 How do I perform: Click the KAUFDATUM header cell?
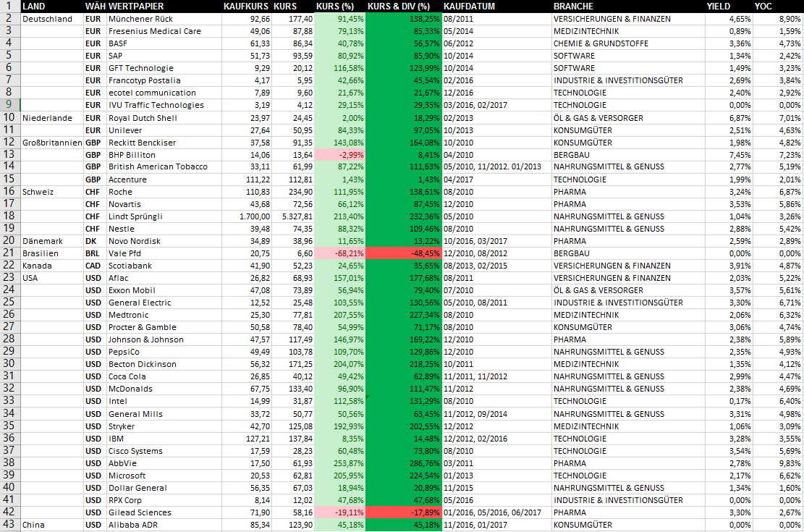click(x=496, y=7)
